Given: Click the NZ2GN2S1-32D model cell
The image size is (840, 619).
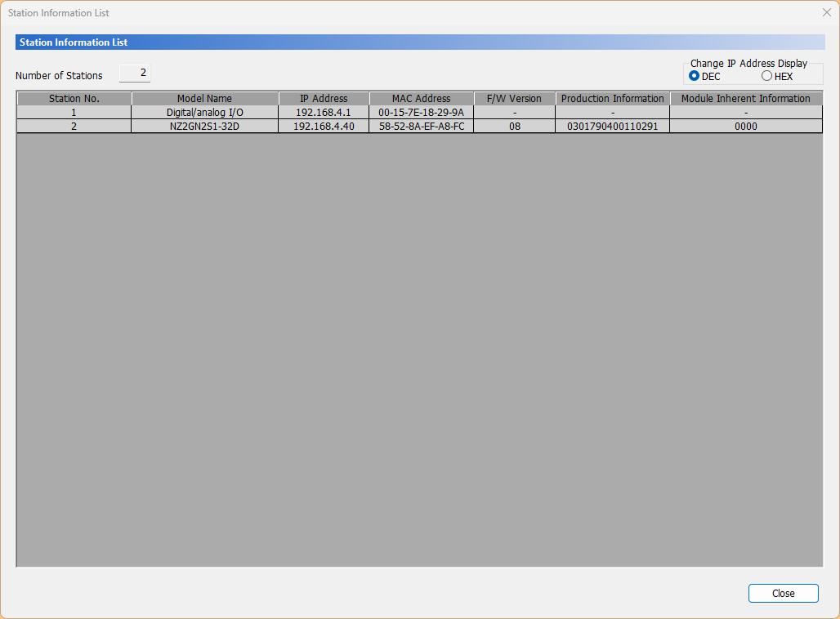Looking at the screenshot, I should 204,127.
